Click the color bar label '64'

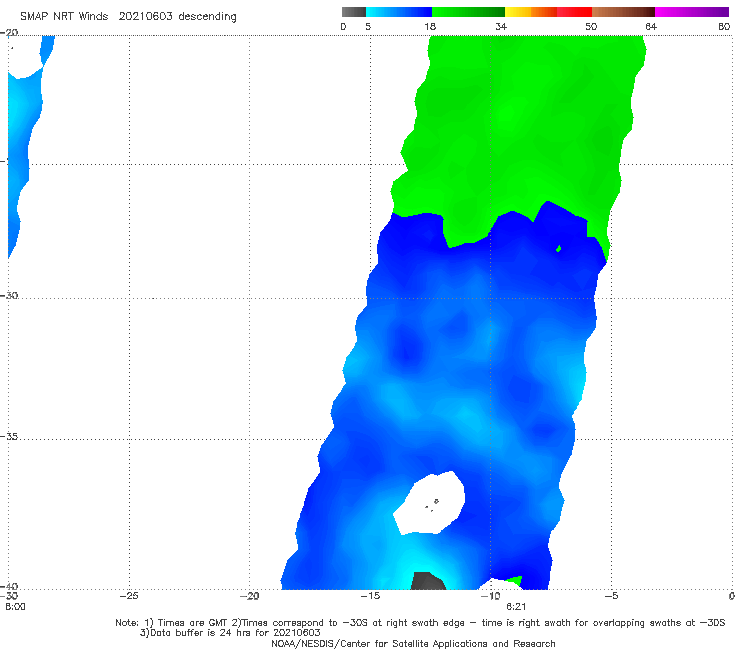pyautogui.click(x=651, y=27)
